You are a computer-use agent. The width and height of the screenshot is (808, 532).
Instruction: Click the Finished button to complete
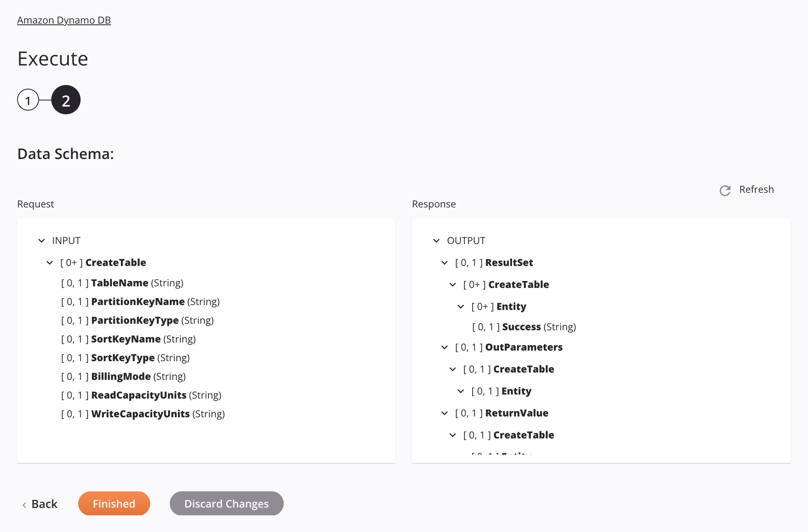[x=114, y=503]
